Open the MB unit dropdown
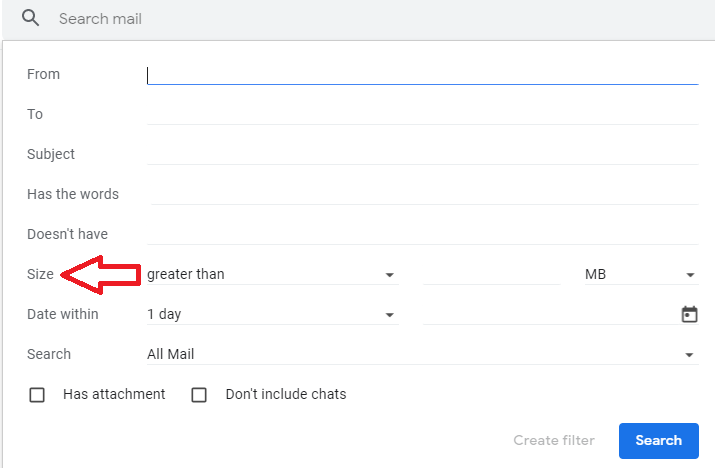 pyautogui.click(x=642, y=274)
